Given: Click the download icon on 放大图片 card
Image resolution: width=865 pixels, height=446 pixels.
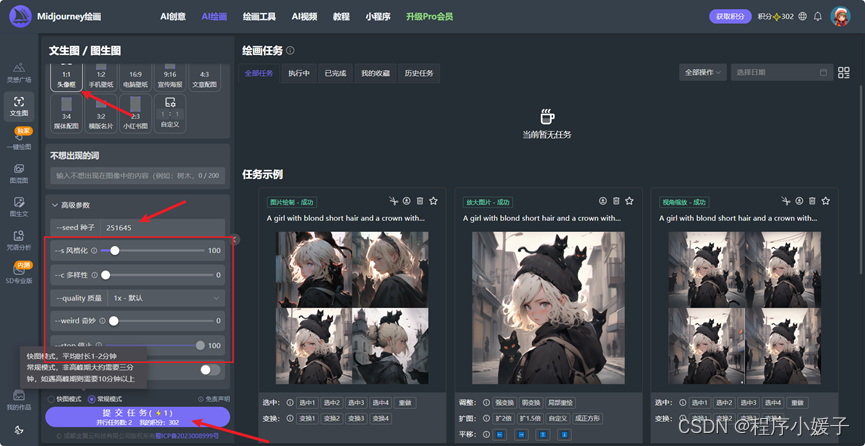Looking at the screenshot, I should [603, 201].
